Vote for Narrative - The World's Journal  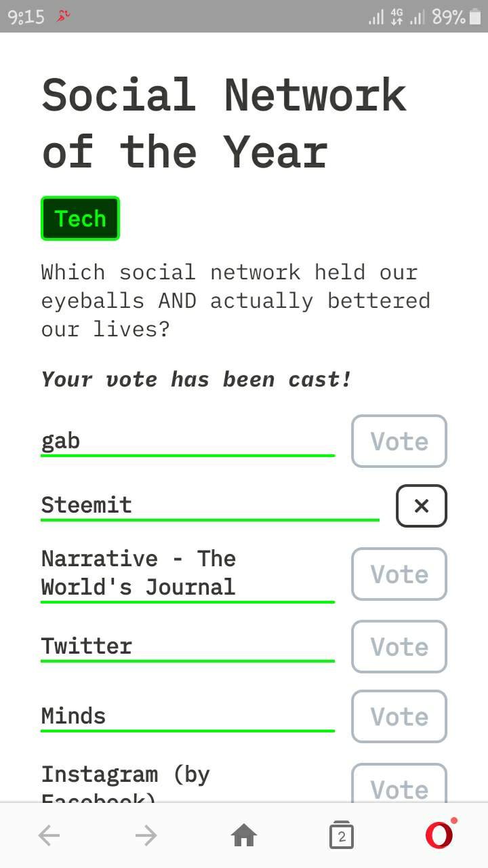pyautogui.click(x=399, y=574)
